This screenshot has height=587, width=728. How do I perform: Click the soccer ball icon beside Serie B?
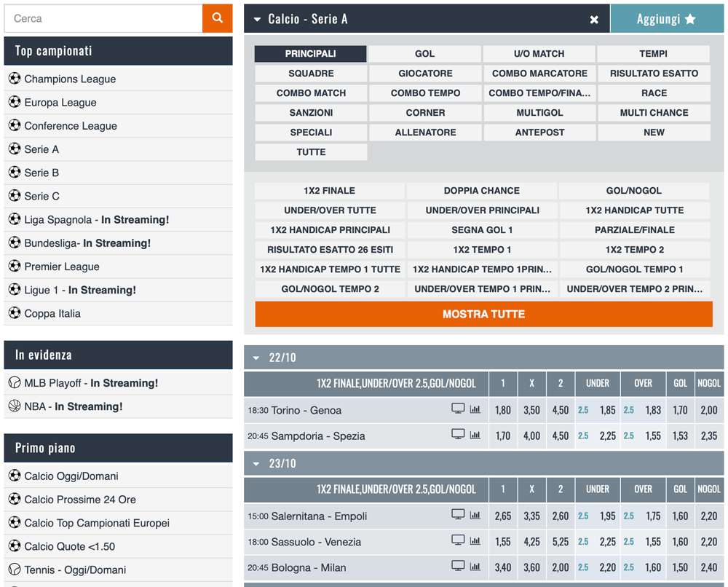[x=15, y=173]
